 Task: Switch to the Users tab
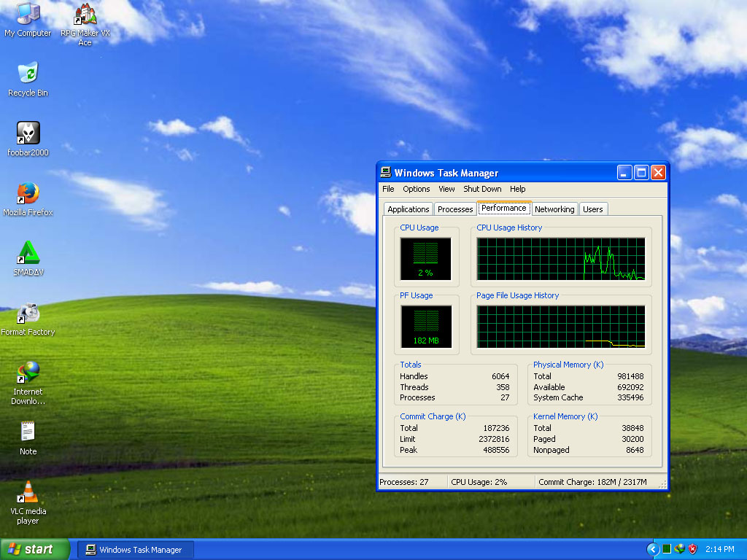(x=592, y=209)
